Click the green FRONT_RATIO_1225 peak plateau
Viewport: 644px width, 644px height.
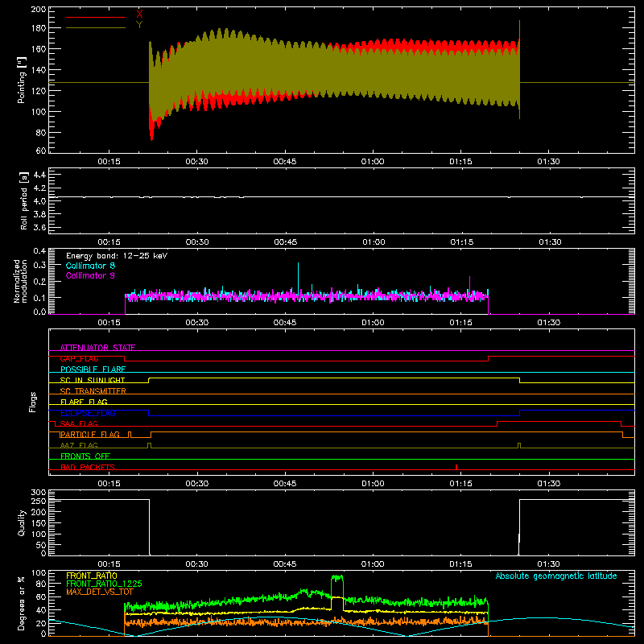coord(337,577)
